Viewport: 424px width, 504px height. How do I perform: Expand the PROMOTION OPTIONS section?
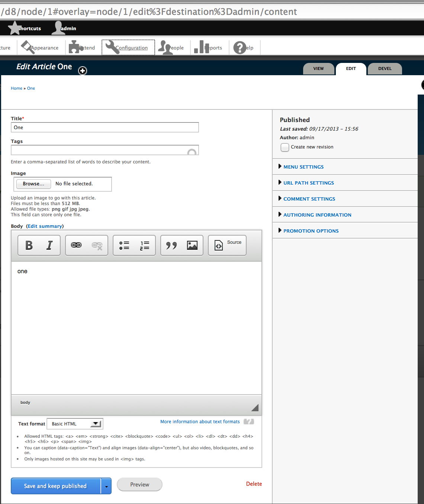pyautogui.click(x=311, y=231)
